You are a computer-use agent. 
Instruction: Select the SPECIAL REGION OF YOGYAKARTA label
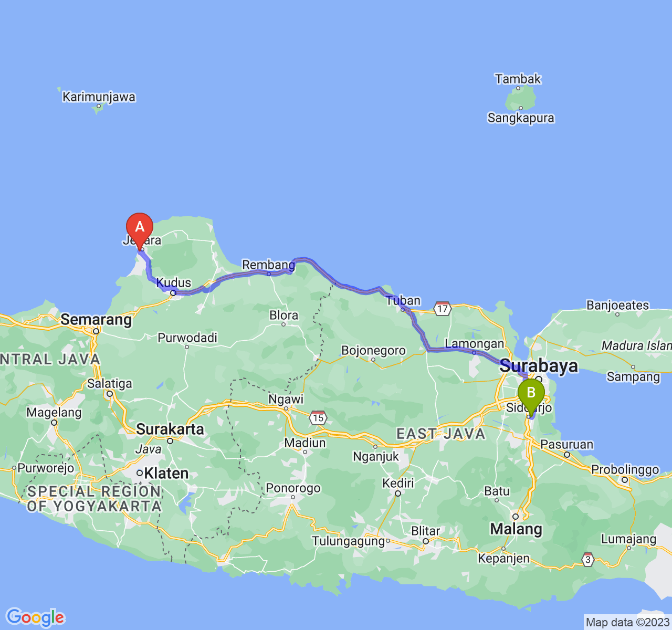pyautogui.click(x=94, y=499)
